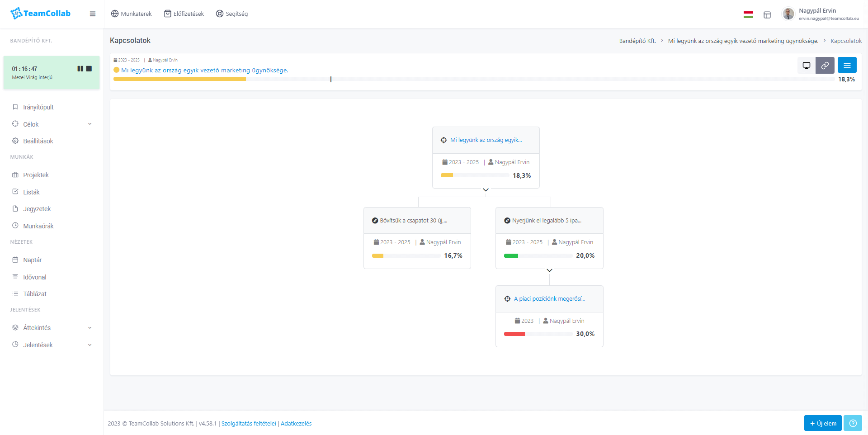Click the timeline marker on the header progress bar

331,79
